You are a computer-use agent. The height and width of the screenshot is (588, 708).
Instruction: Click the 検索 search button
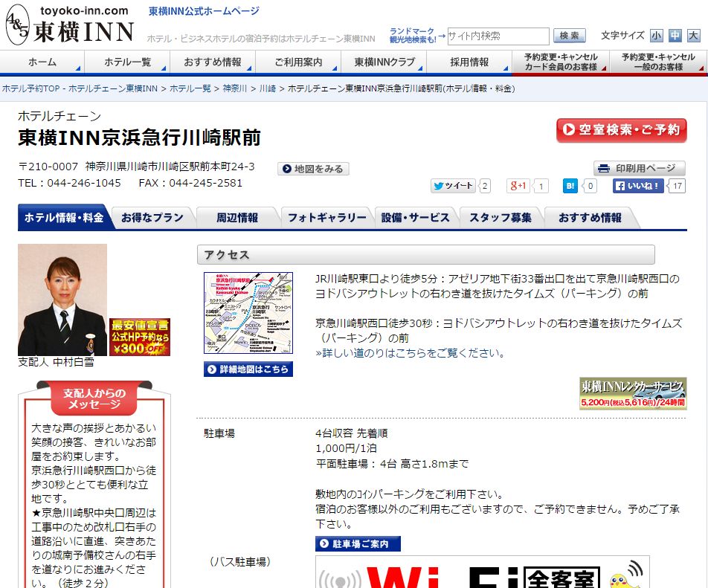coord(570,36)
